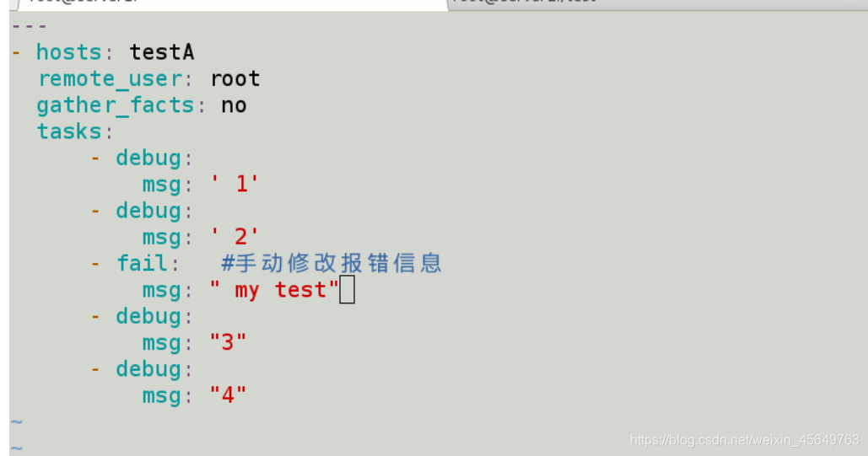Click the cursor block after " my test"
The image size is (868, 456).
tap(347, 290)
